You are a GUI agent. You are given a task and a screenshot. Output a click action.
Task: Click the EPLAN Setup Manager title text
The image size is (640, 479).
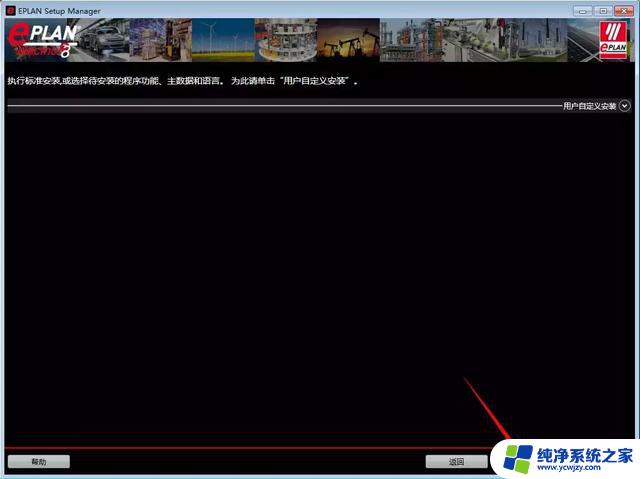(59, 9)
